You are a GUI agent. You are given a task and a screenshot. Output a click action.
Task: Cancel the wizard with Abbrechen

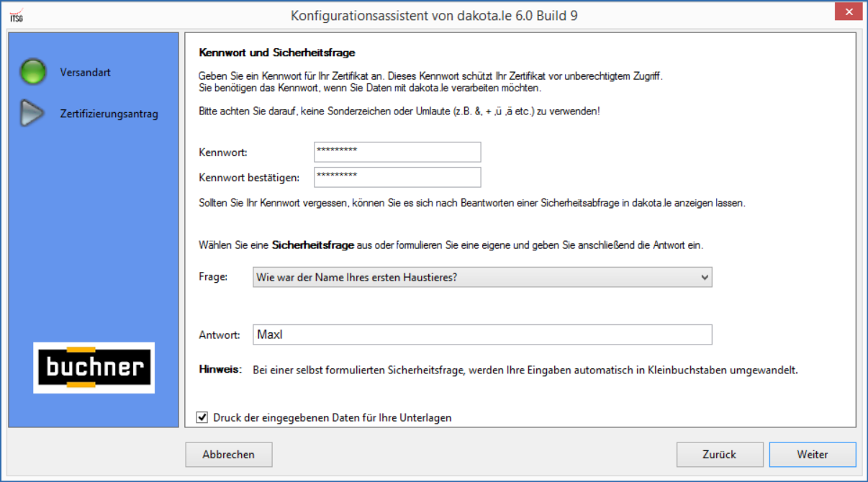coord(228,455)
